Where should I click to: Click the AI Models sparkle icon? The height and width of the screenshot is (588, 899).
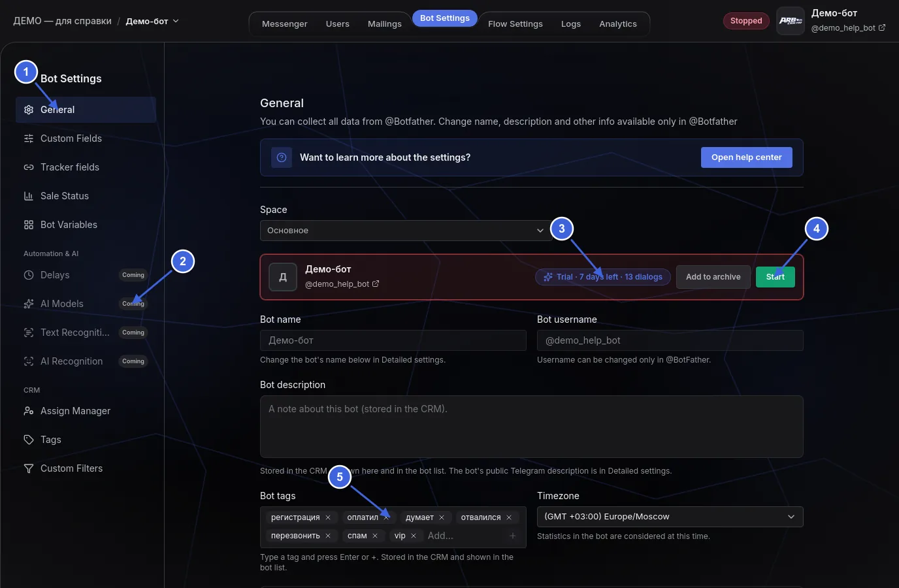29,304
